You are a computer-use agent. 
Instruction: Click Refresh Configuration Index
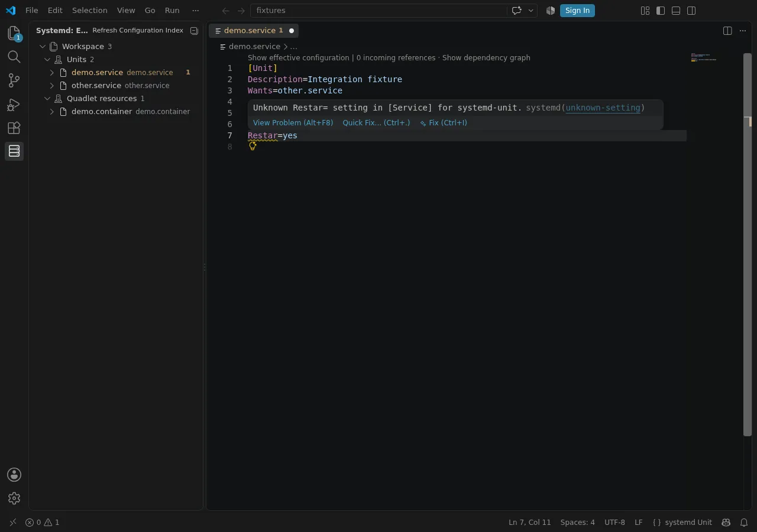pos(138,31)
